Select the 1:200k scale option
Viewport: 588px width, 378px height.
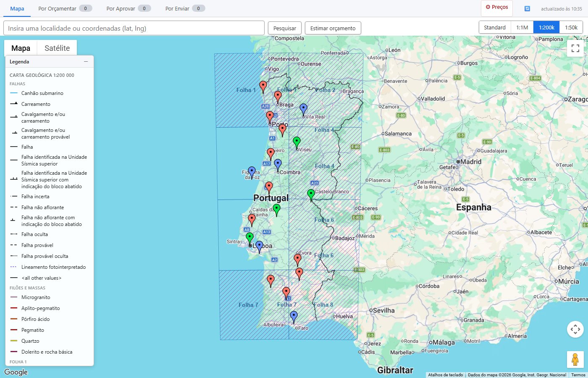[x=546, y=27]
